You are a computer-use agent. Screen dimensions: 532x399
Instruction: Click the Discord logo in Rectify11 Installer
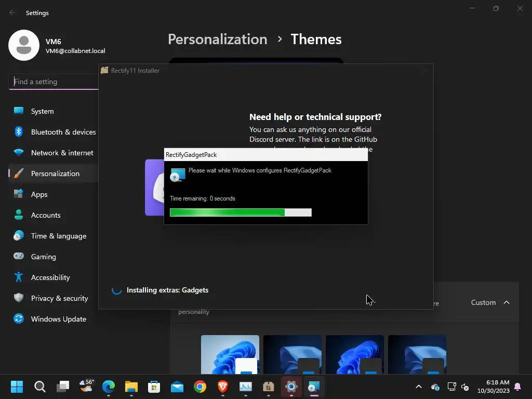pyautogui.click(x=155, y=188)
